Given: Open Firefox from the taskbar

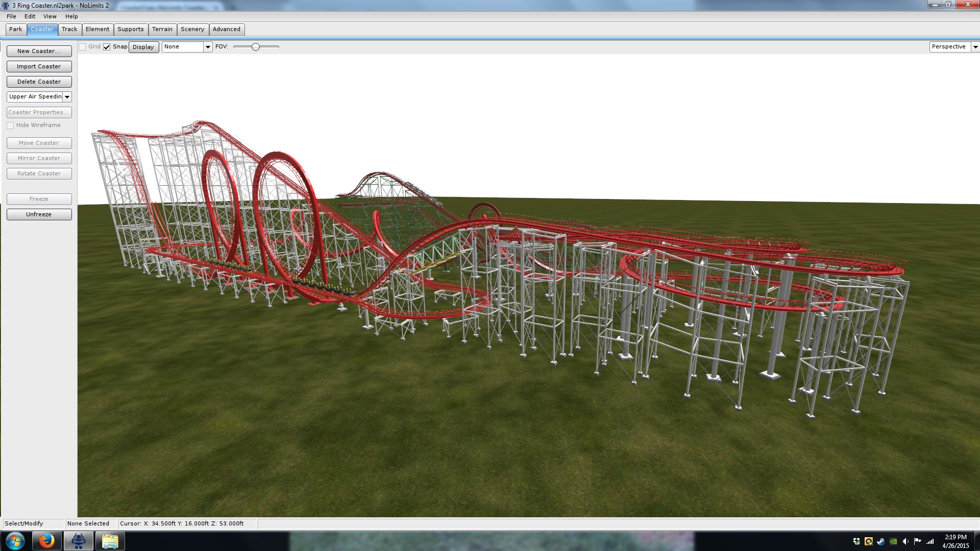Looking at the screenshot, I should pos(46,541).
